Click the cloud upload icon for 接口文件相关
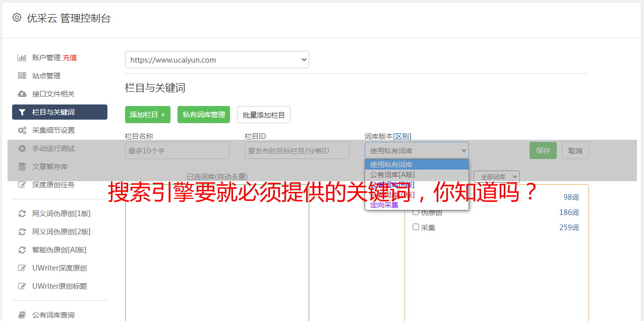The height and width of the screenshot is (321, 644). [x=22, y=94]
